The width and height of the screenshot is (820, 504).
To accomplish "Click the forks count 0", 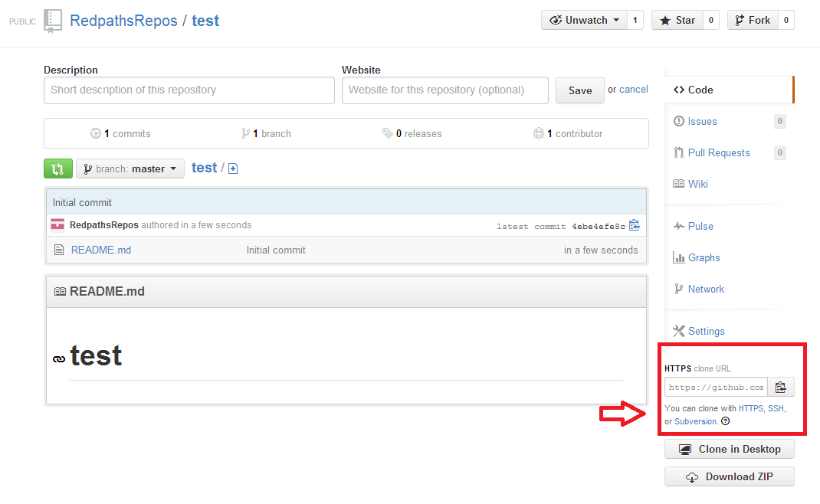I will (786, 21).
